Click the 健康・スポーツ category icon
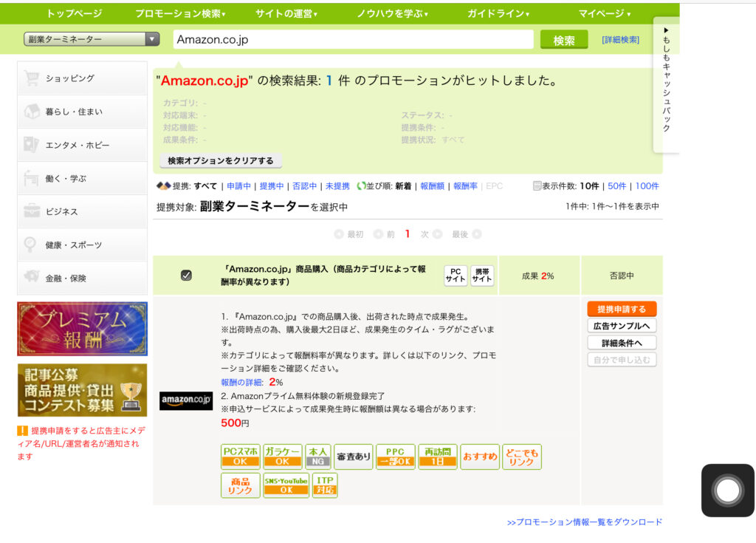 point(30,245)
